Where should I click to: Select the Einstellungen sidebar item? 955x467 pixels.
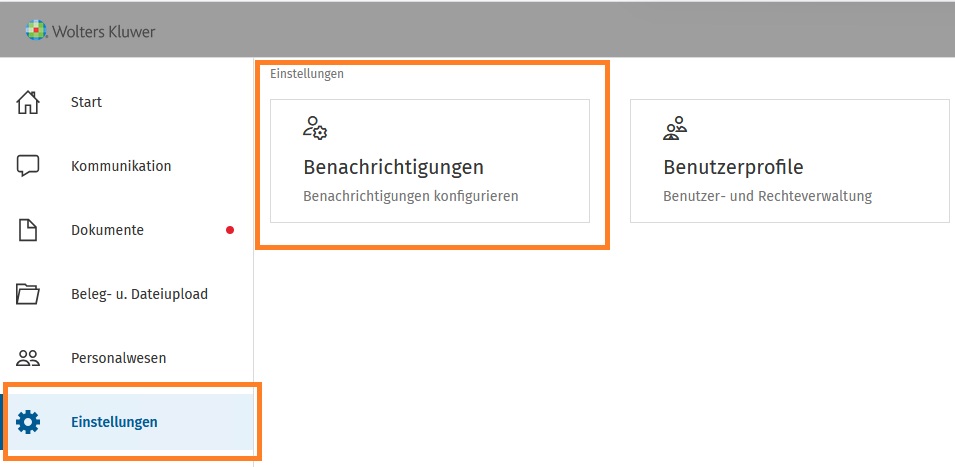[127, 422]
